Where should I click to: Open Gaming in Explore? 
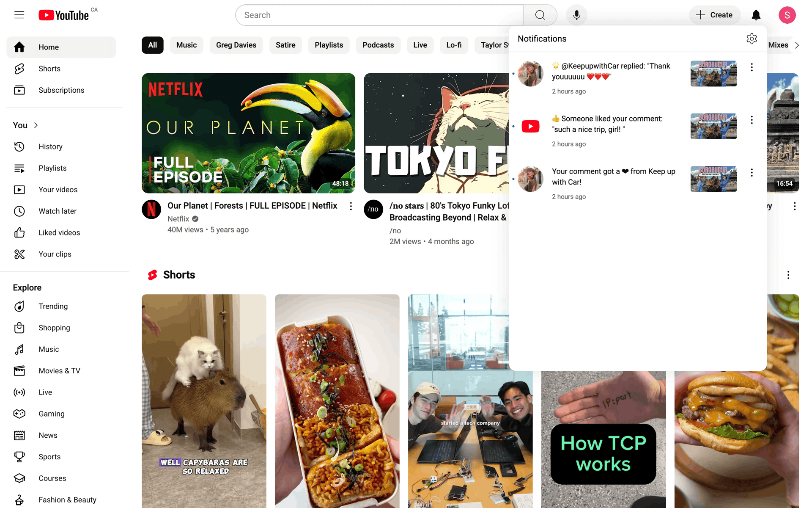61,414
